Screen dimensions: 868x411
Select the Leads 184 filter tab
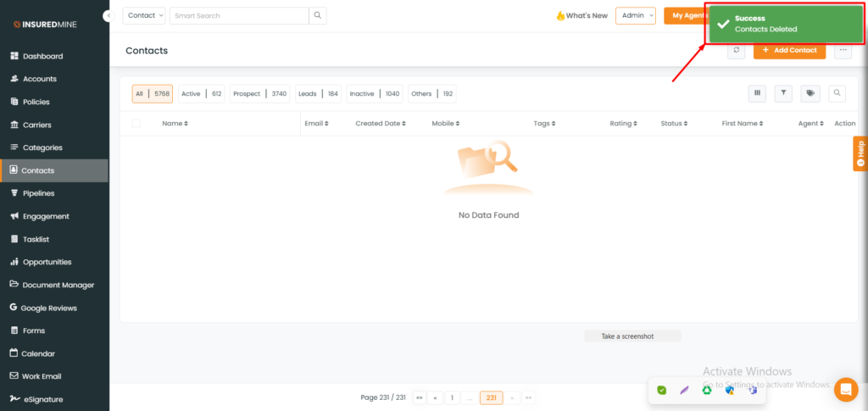pos(319,94)
